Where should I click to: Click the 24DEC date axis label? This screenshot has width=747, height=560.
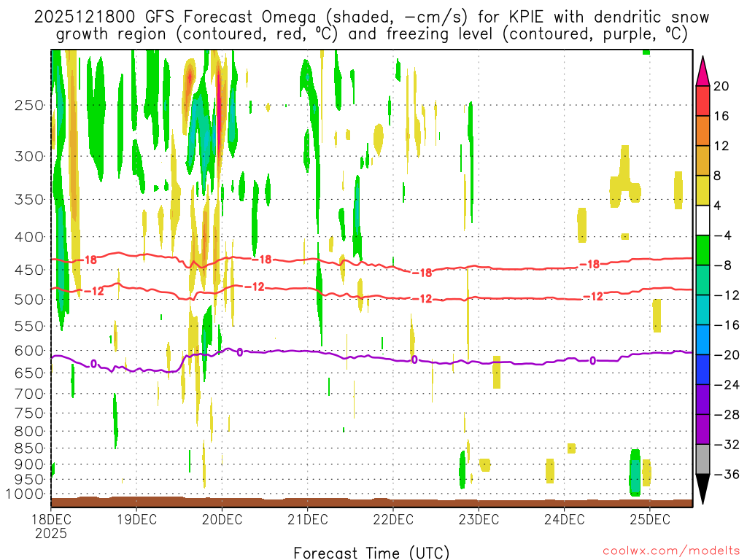tap(565, 519)
